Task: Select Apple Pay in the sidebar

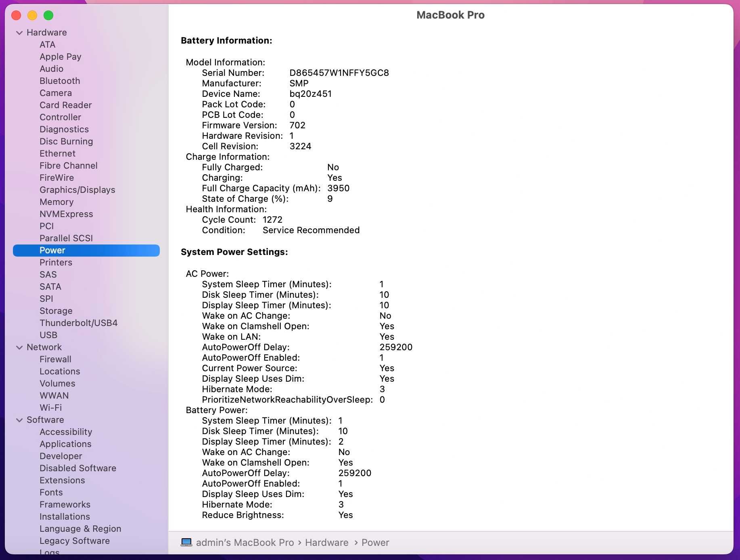Action: (61, 57)
